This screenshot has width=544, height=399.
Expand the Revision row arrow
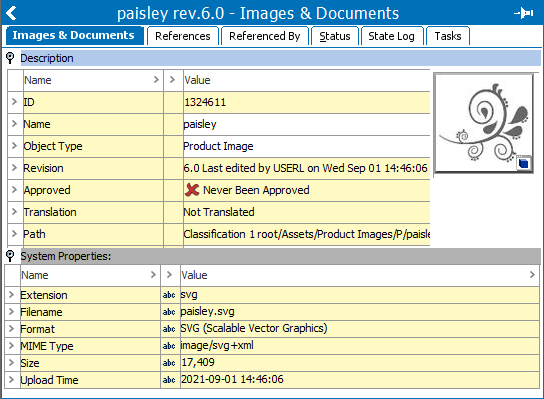(14, 168)
